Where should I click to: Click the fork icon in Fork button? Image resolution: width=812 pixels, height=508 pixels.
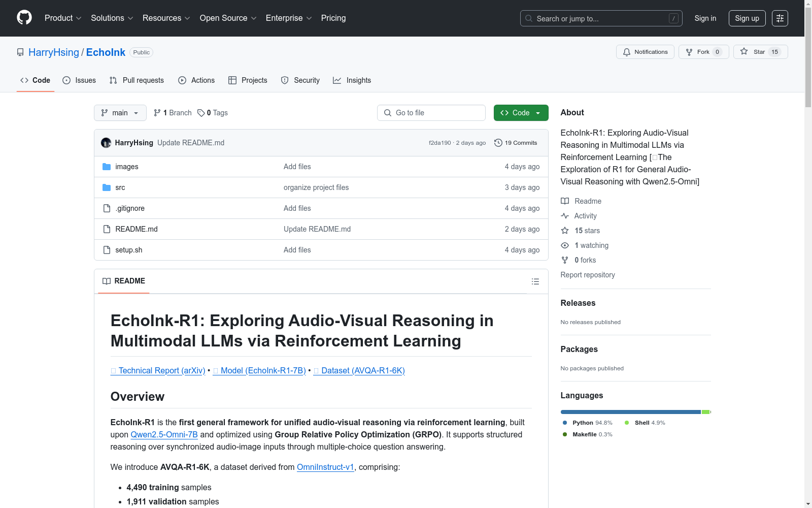click(x=689, y=52)
